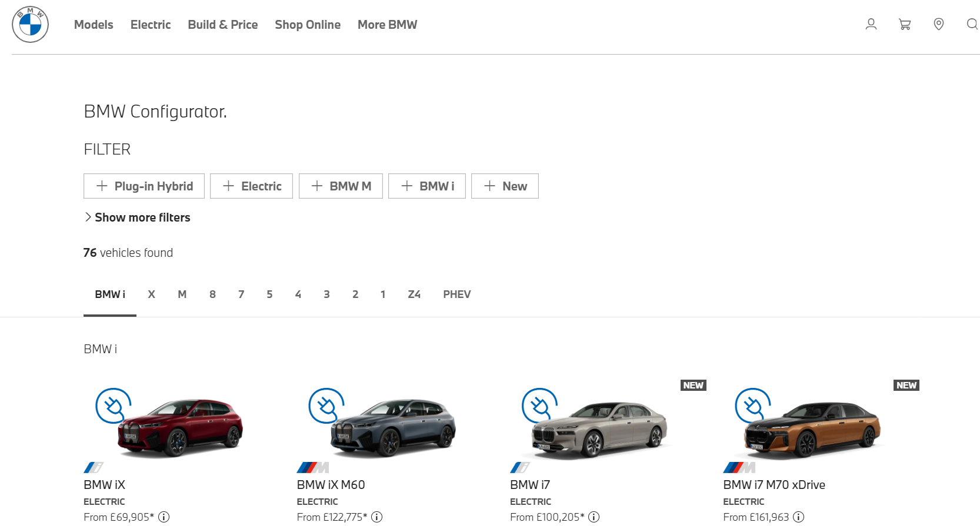This screenshot has height=526, width=980.
Task: Click the electric plug icon on BMW iX M60
Action: click(326, 406)
